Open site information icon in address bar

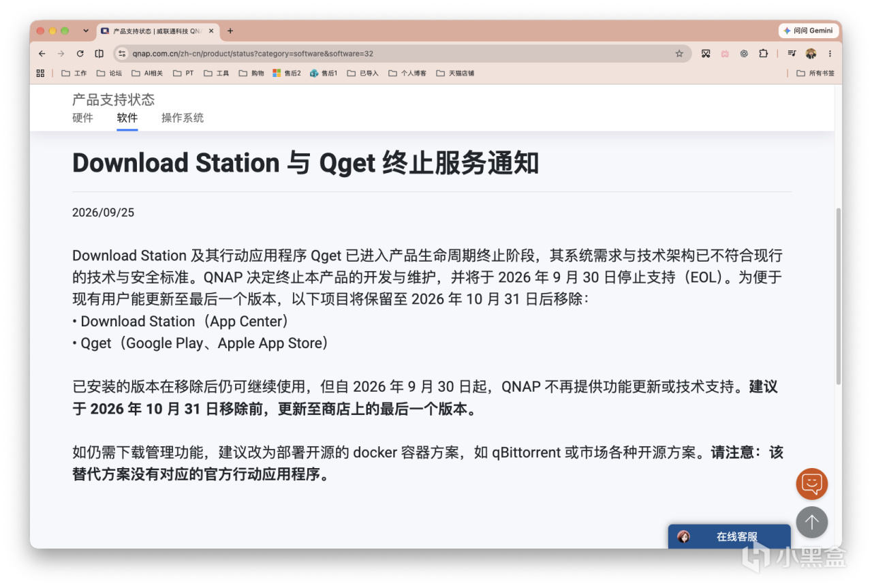pyautogui.click(x=122, y=54)
